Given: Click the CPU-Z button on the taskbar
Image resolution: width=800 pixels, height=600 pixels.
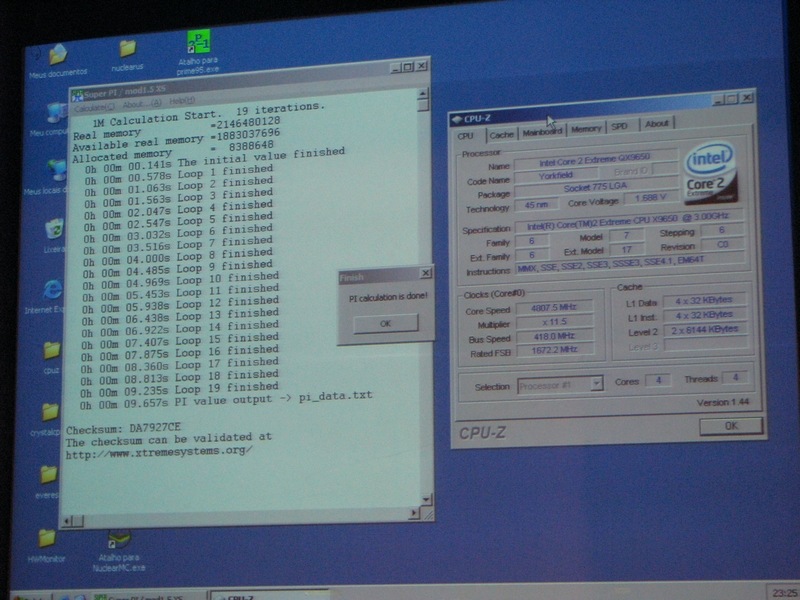Looking at the screenshot, I should [x=270, y=595].
